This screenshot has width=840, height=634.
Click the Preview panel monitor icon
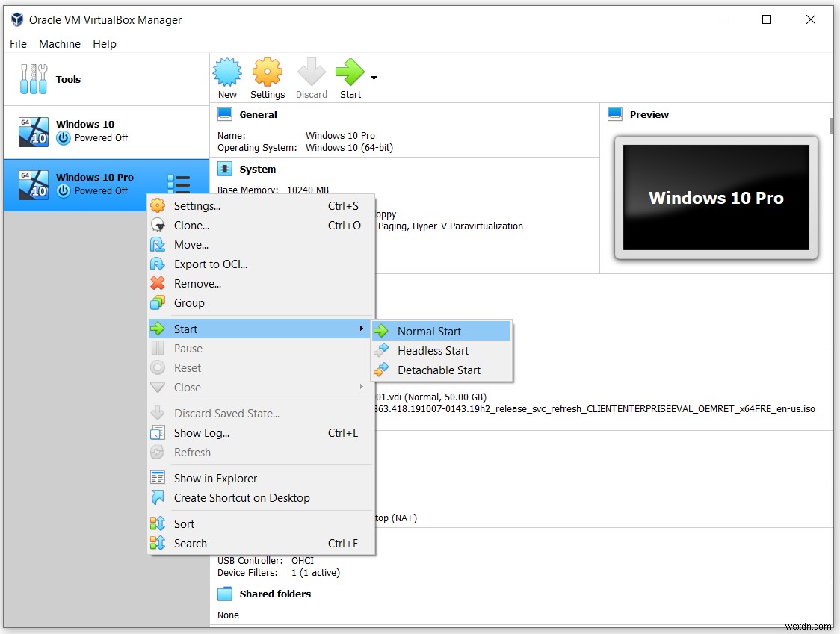pyautogui.click(x=614, y=114)
